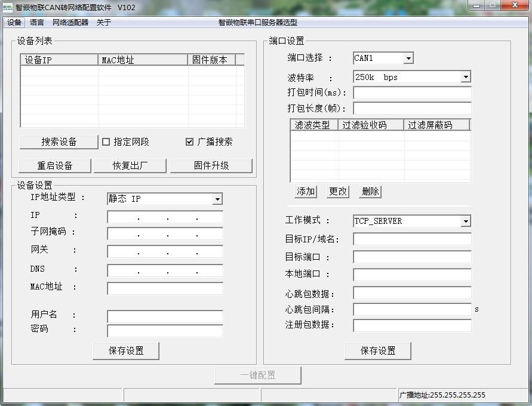The height and width of the screenshot is (406, 532).
Task: Click the MAC地址 column header in device list
Action: pos(143,60)
